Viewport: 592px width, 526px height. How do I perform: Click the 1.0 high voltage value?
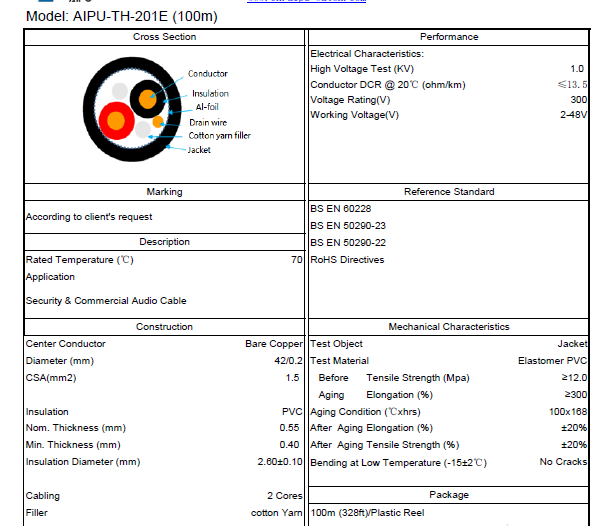pyautogui.click(x=577, y=69)
